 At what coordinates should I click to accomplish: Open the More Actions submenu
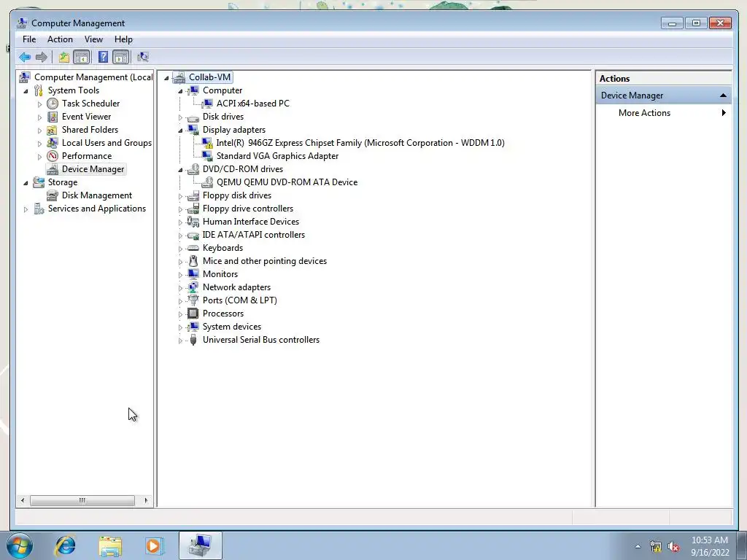coord(664,113)
